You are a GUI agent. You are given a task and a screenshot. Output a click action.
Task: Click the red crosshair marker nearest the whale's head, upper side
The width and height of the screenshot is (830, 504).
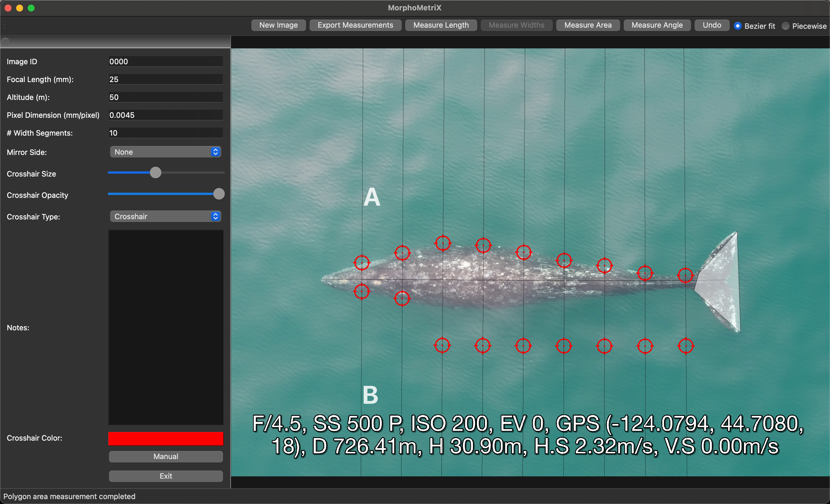[362, 262]
